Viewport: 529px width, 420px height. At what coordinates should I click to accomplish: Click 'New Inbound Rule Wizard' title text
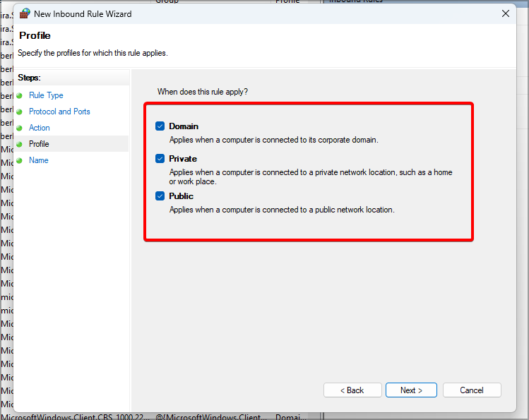coord(83,14)
